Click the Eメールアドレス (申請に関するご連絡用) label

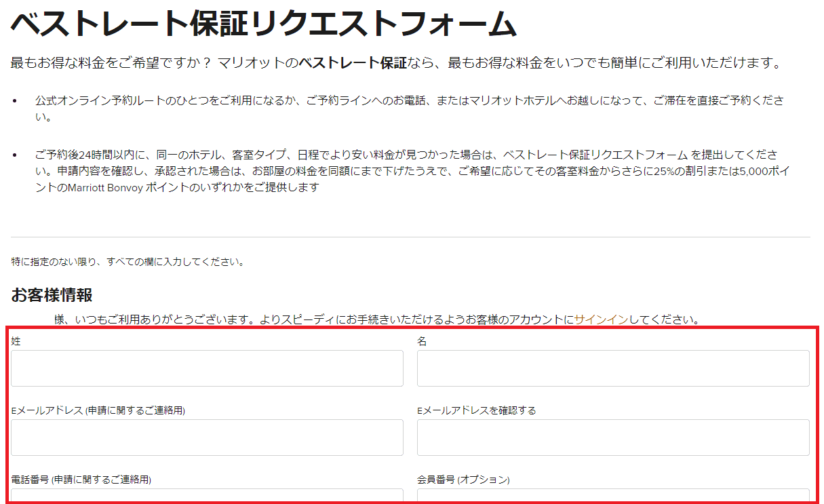pyautogui.click(x=98, y=410)
